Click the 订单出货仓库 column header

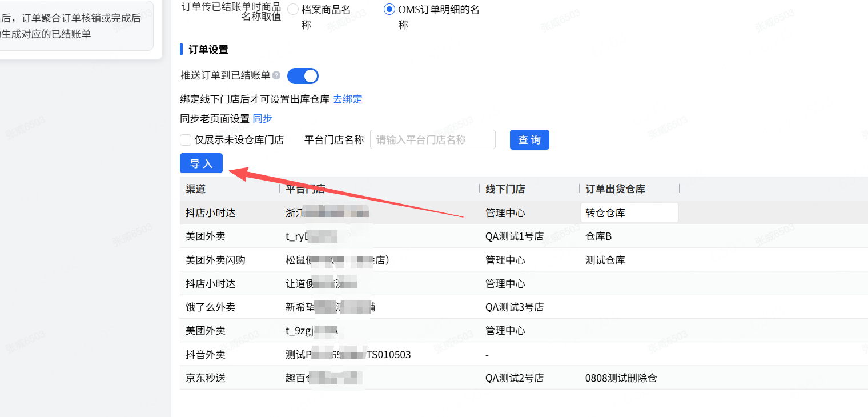[616, 189]
